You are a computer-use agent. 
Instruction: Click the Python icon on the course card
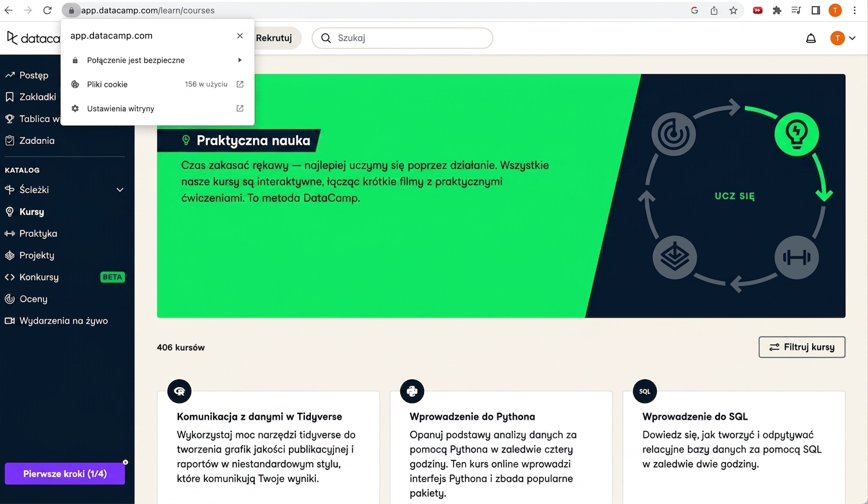(412, 391)
